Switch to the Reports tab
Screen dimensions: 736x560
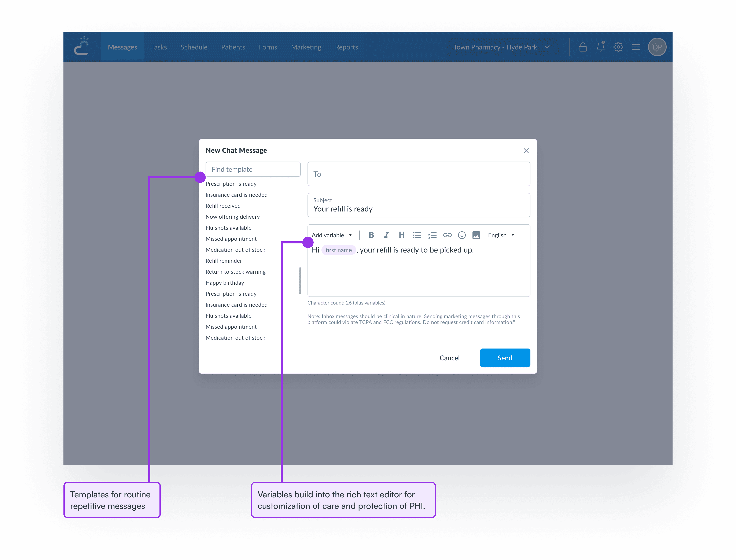346,47
